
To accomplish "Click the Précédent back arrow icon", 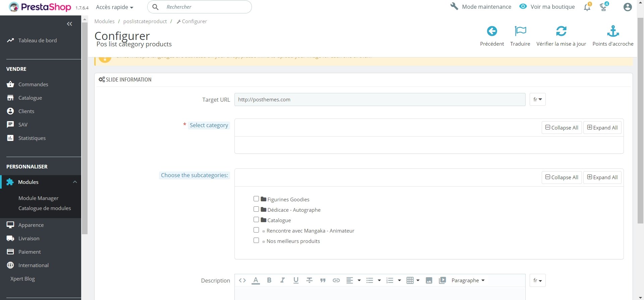I will [492, 31].
